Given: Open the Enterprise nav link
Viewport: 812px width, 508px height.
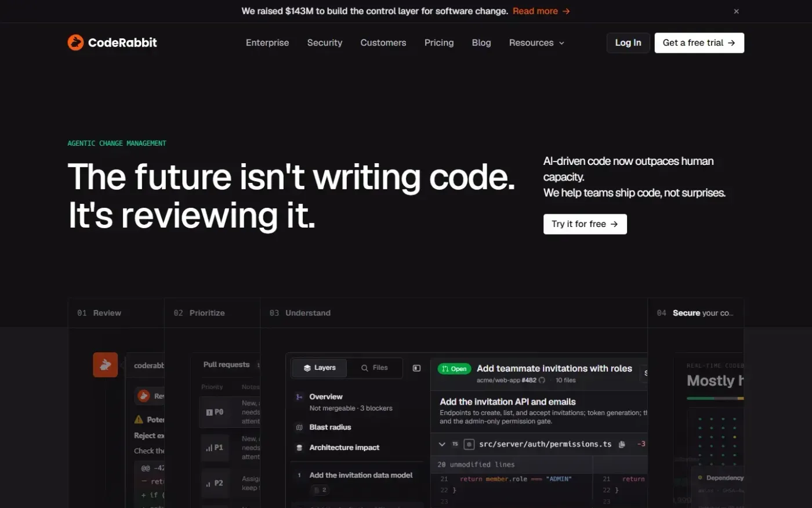Looking at the screenshot, I should coord(267,42).
